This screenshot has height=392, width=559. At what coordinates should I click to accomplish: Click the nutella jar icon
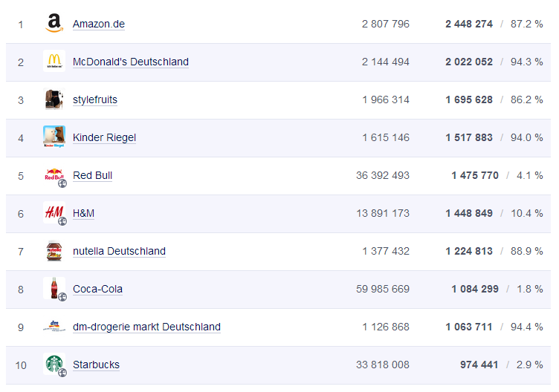click(x=54, y=251)
